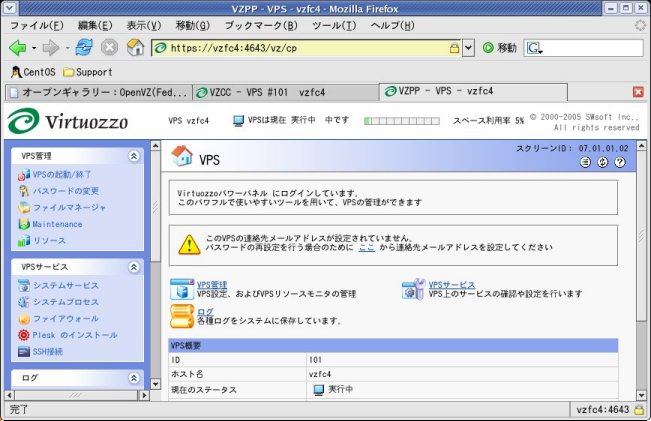Click the password change keys icon
The width and height of the screenshot is (651, 421).
coord(24,191)
